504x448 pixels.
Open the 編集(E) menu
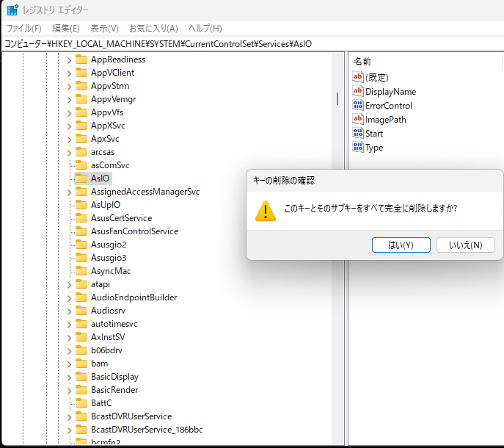pyautogui.click(x=66, y=29)
